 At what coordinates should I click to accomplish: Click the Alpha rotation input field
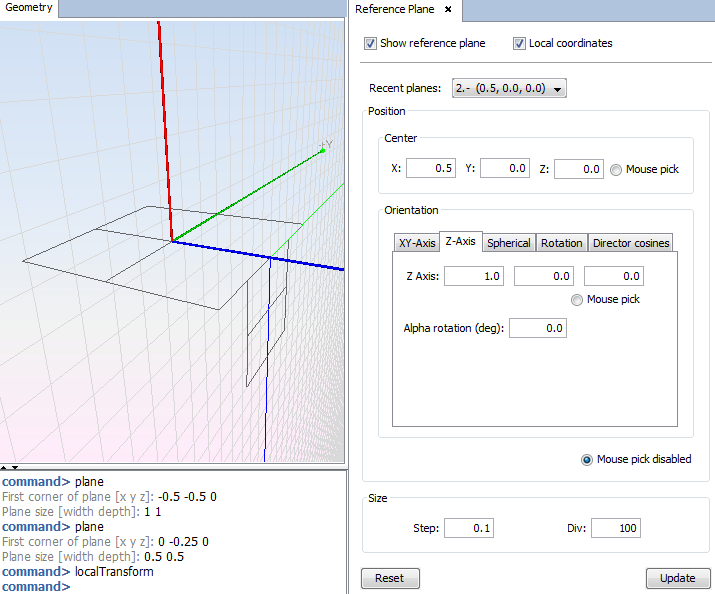[538, 328]
